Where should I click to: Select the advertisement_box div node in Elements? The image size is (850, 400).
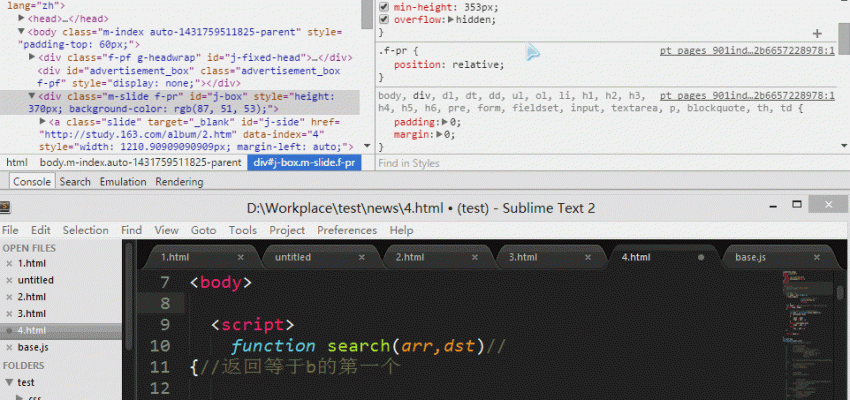coord(189,77)
